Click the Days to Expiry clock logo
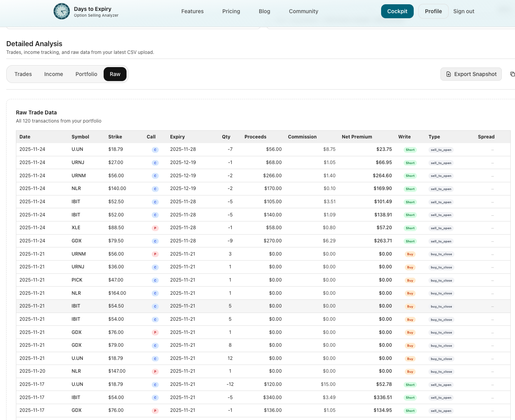 (x=62, y=11)
